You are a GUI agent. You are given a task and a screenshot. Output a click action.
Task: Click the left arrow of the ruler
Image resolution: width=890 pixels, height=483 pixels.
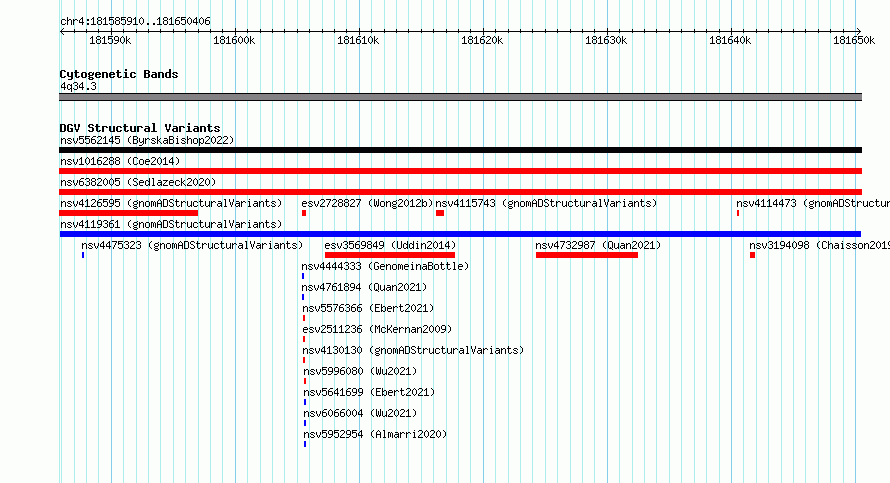coord(62,31)
